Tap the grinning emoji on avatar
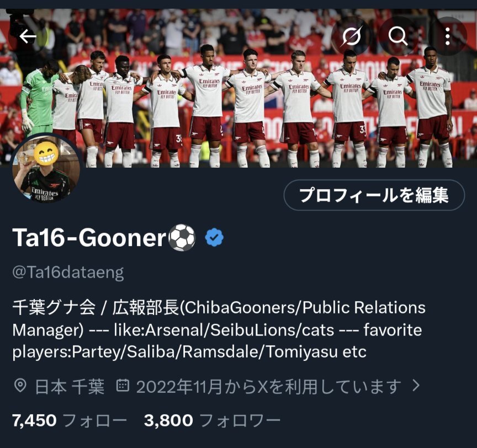Image resolution: width=477 pixels, height=448 pixels. tap(46, 153)
